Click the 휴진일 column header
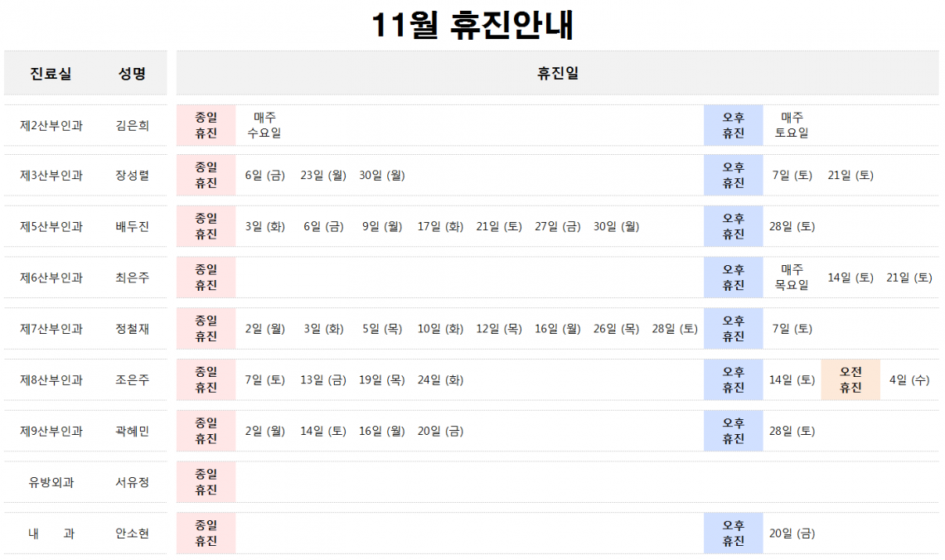The width and height of the screenshot is (945, 560). coord(557,74)
